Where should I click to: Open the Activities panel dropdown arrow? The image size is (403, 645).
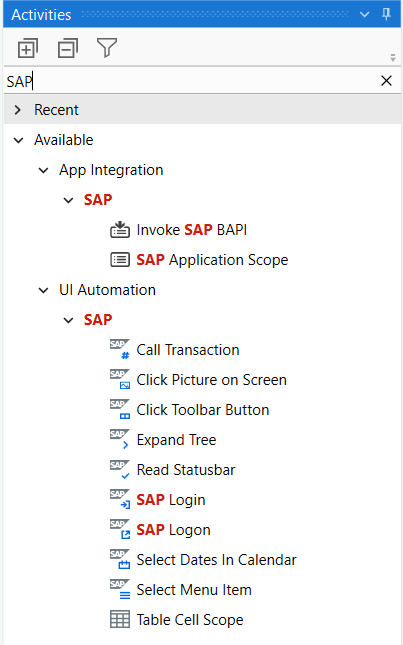(x=364, y=15)
